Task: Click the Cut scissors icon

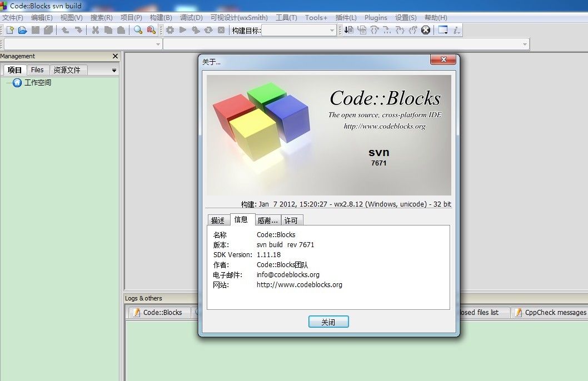Action: (96, 30)
